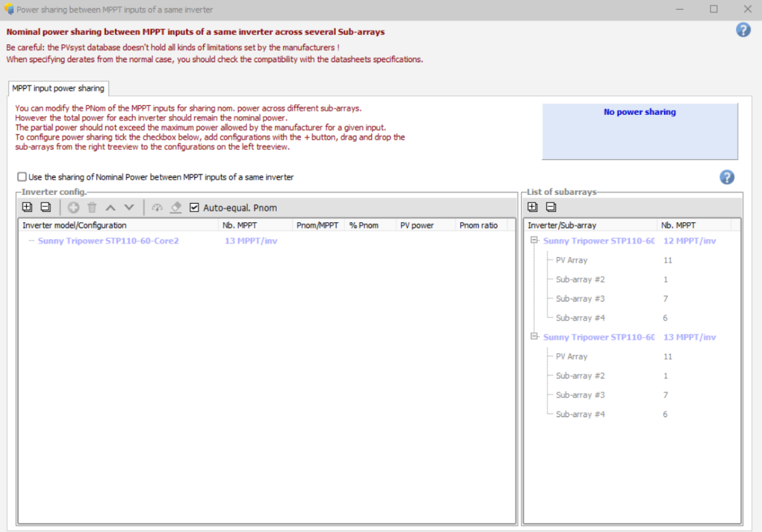The height and width of the screenshot is (532, 762).
Task: Click expand-all icon in Inverter config toolbar
Action: pyautogui.click(x=27, y=208)
